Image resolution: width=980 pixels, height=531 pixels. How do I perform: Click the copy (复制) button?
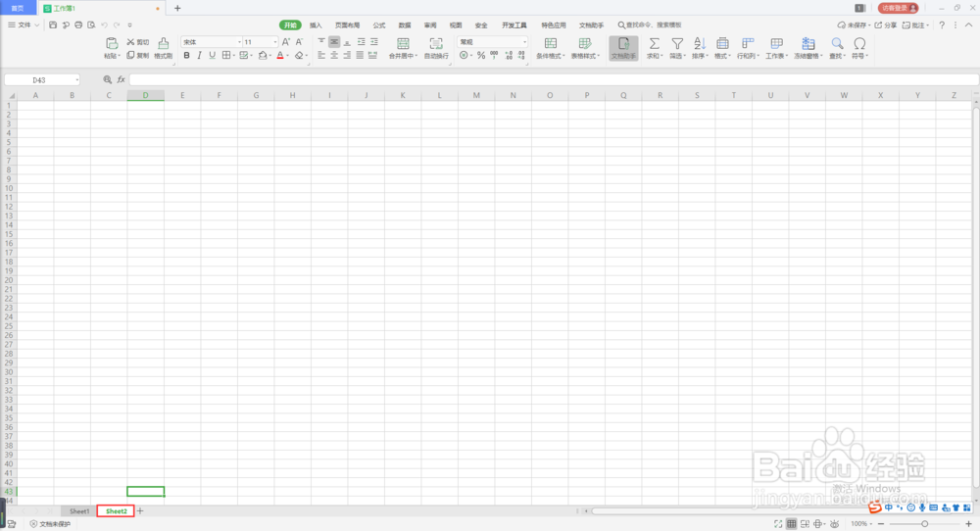137,56
